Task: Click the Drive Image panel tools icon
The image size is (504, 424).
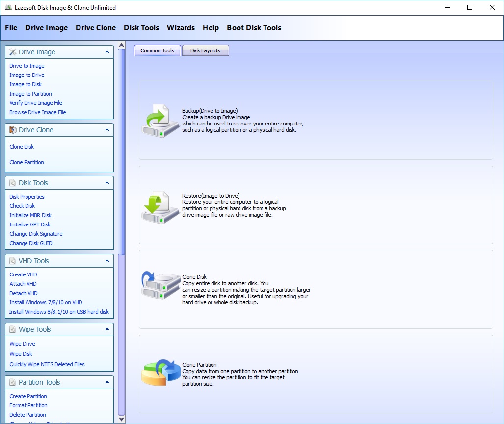Action: tap(13, 51)
